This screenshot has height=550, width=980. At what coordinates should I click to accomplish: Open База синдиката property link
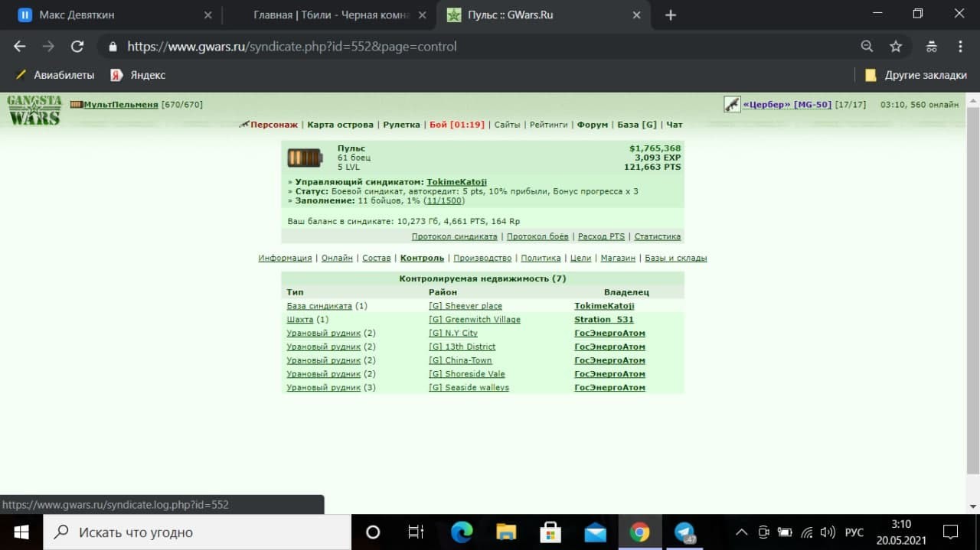319,306
